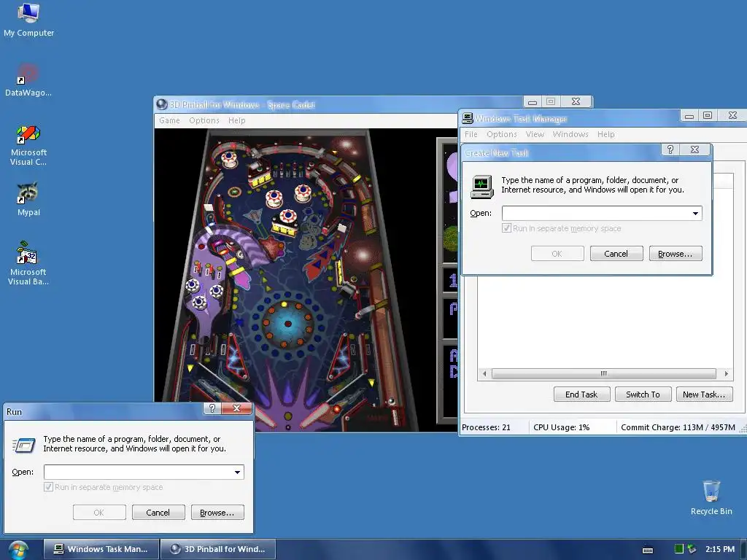Click Cancel in Create New Task dialog

click(x=616, y=253)
